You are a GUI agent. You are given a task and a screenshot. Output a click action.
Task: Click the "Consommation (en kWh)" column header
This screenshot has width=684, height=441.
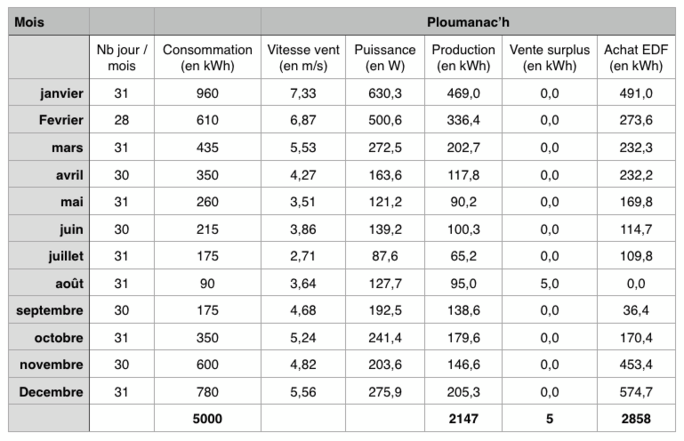207,58
